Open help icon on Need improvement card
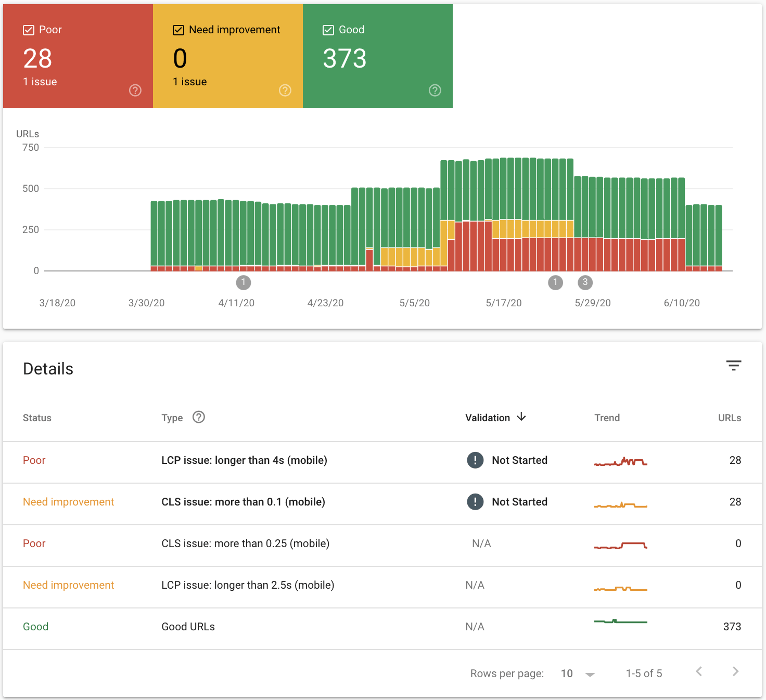Screen dimensions: 766x700 point(285,90)
